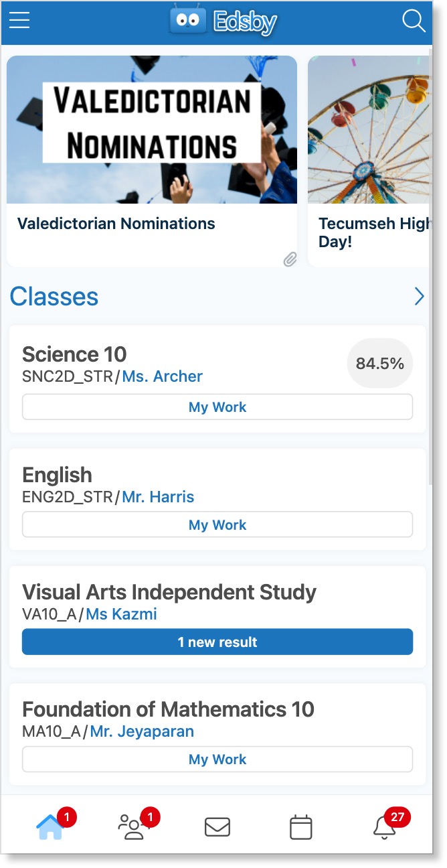
Task: Open the Classes heading
Action: pyautogui.click(x=54, y=297)
